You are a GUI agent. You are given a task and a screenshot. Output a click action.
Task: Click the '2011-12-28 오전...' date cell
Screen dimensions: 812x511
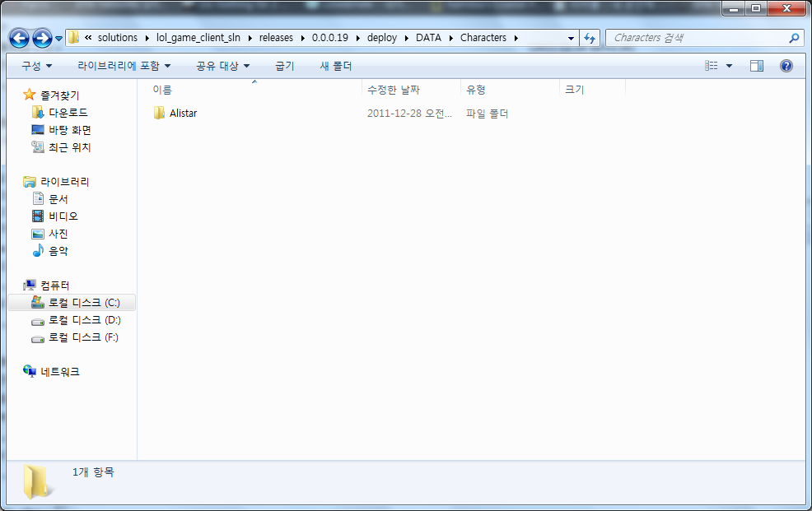coord(409,114)
